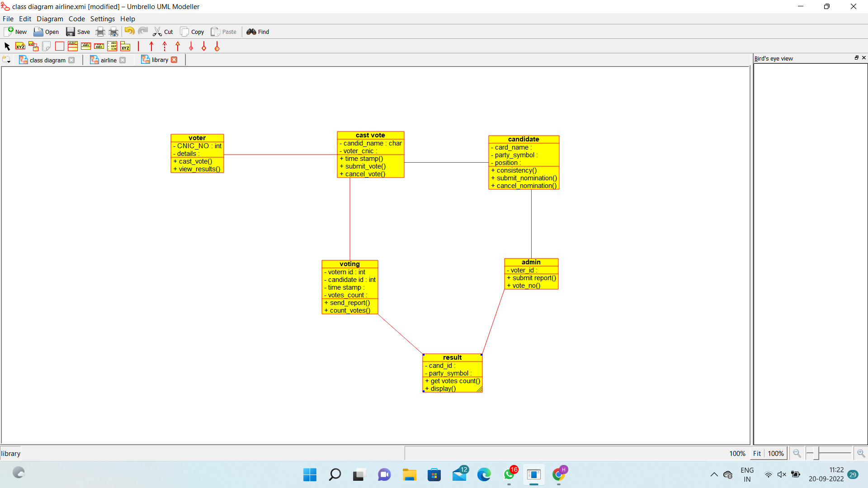
Task: Select the dashed Dependency arrow tool
Action: [165, 46]
